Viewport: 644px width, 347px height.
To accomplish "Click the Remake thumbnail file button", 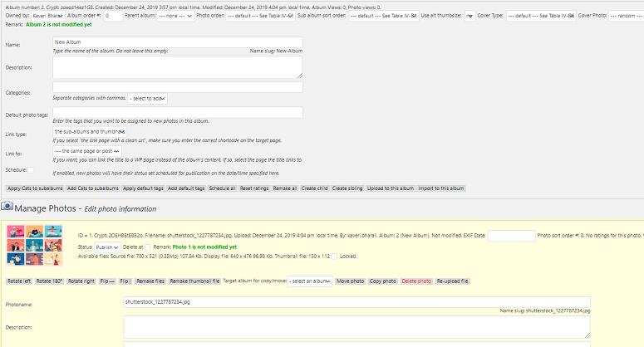I will click(x=194, y=281).
